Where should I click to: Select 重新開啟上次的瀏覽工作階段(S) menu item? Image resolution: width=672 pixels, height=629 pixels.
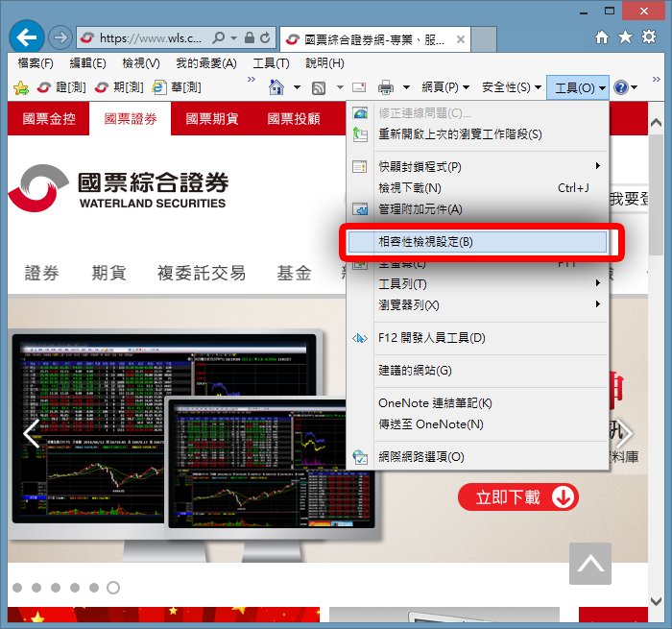coord(477,134)
